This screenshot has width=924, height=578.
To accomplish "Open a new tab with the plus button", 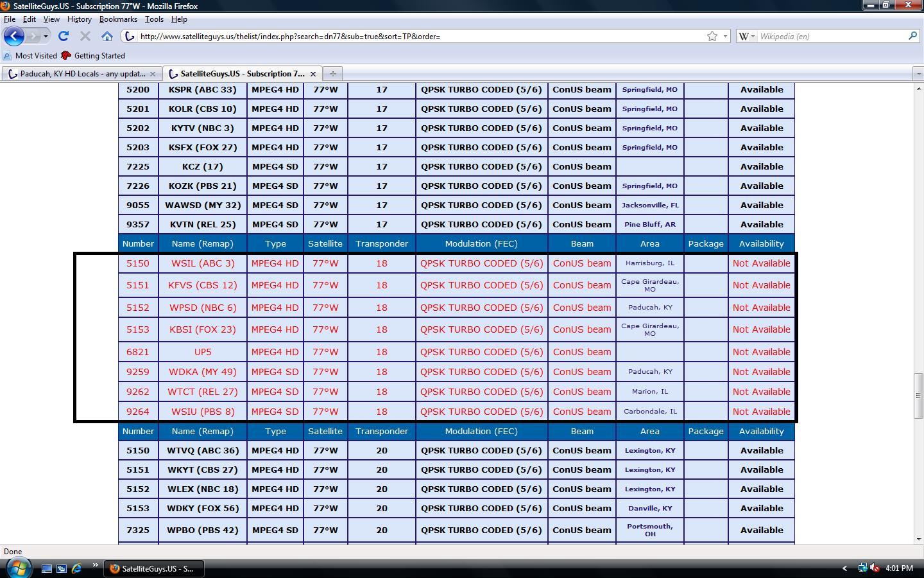I will [x=332, y=74].
